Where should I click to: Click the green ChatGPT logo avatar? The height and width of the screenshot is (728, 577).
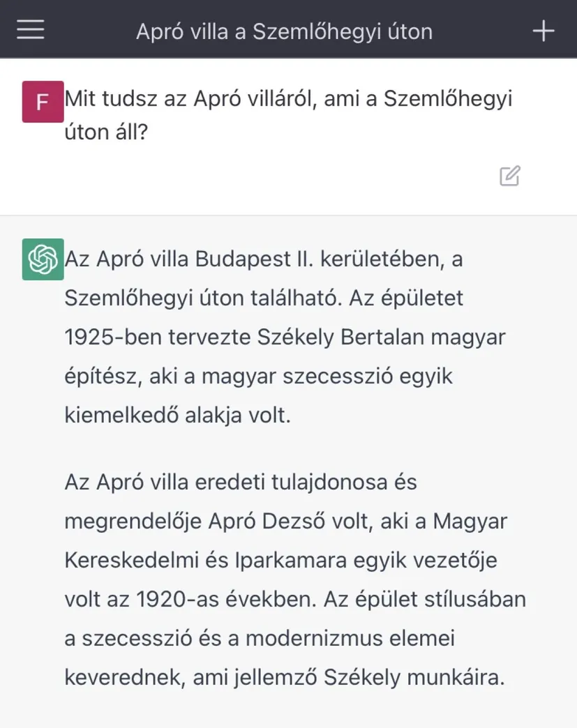[43, 259]
